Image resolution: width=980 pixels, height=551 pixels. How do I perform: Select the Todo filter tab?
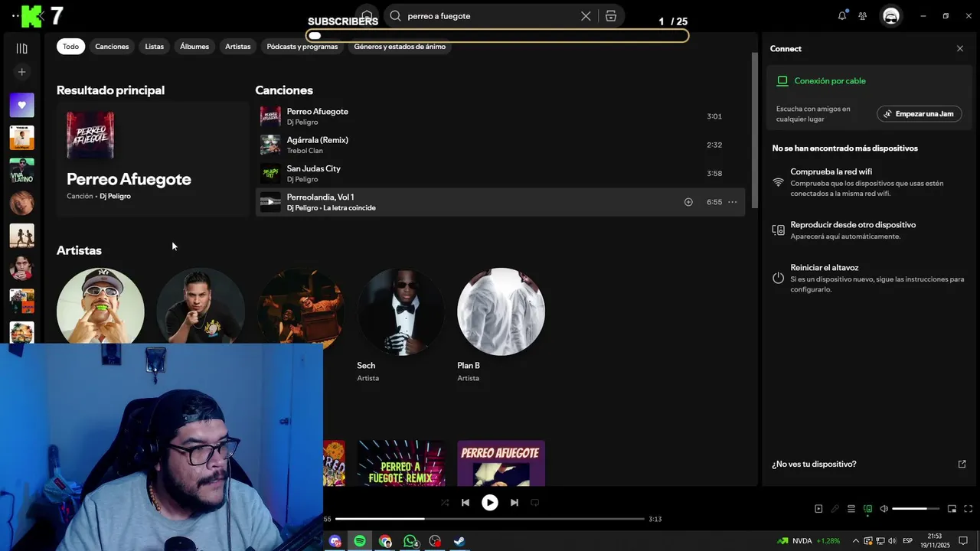coord(70,47)
